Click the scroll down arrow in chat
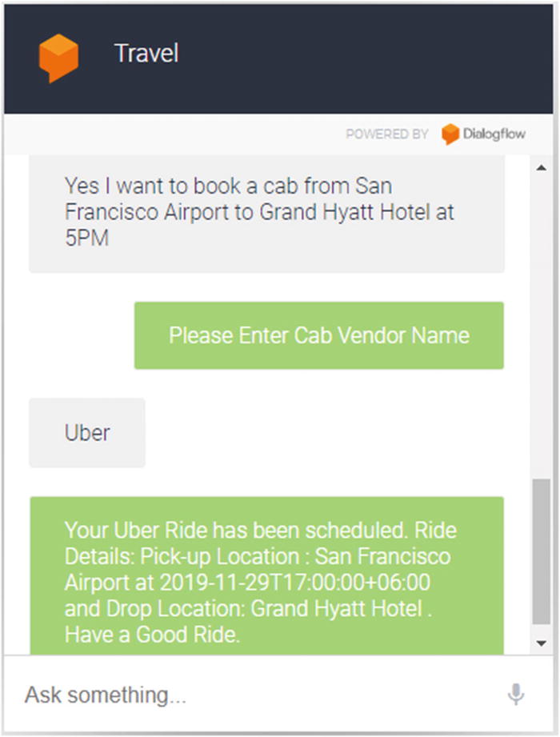Screen dimensions: 560x737 (x=542, y=643)
